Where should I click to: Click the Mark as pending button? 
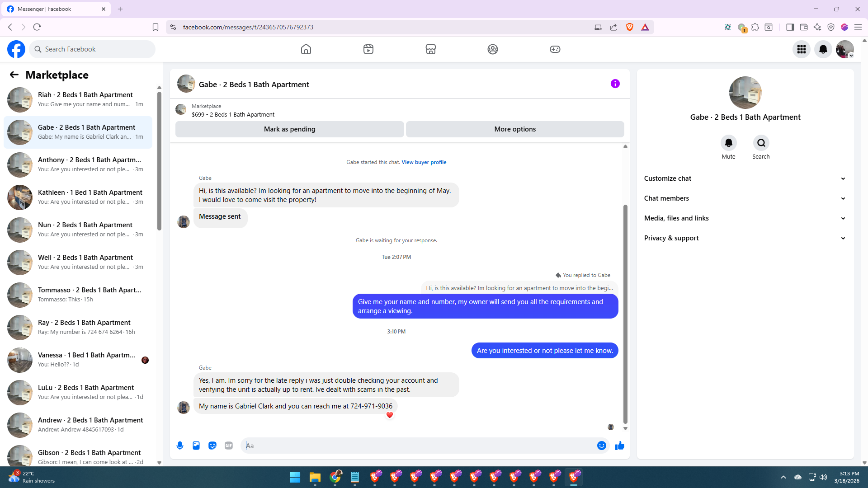[x=289, y=129]
